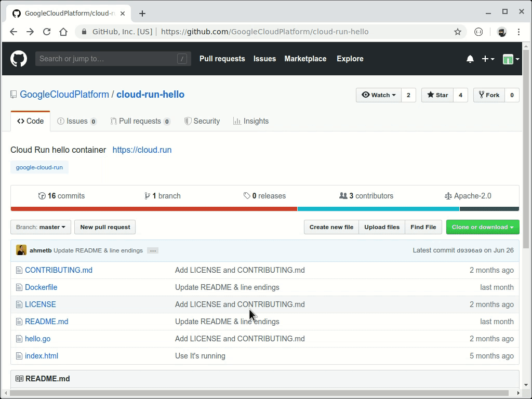Image resolution: width=532 pixels, height=399 pixels.
Task: Click the browser back arrow
Action: click(14, 32)
